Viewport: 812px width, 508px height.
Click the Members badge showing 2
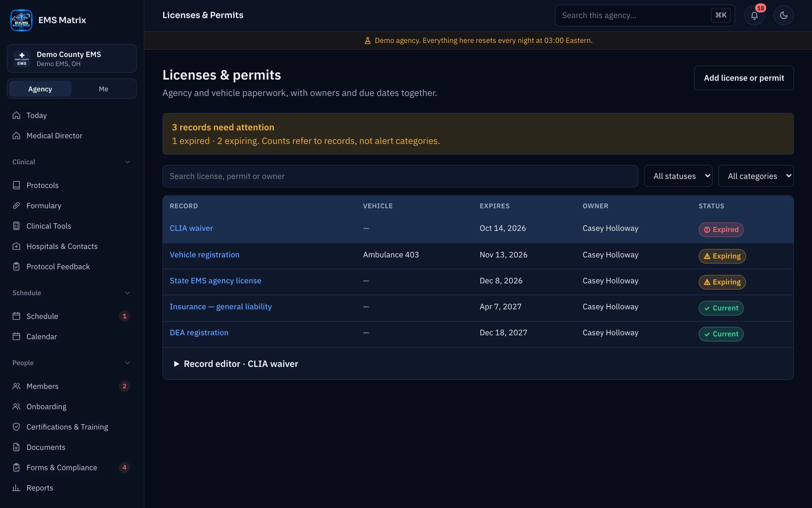pyautogui.click(x=125, y=386)
